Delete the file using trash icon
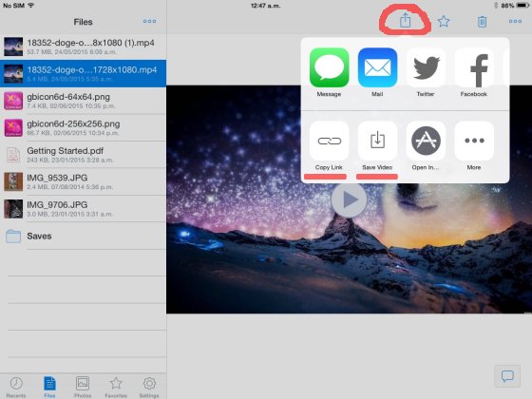 click(x=482, y=22)
